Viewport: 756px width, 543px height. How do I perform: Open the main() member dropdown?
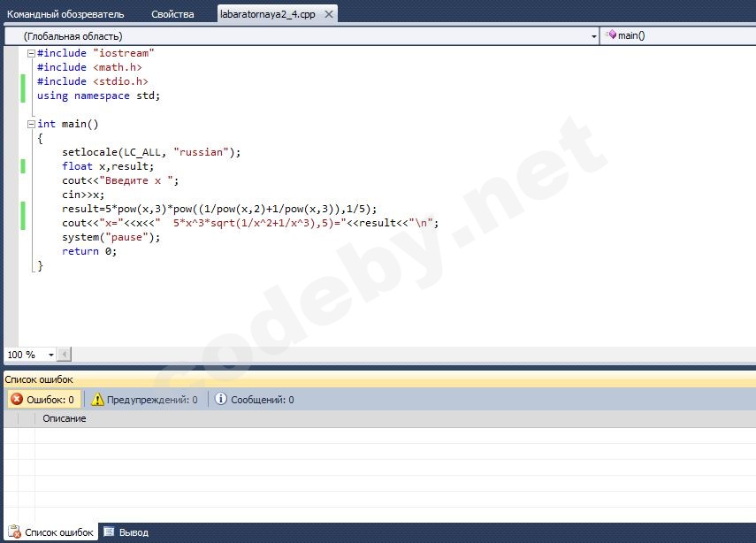(678, 36)
